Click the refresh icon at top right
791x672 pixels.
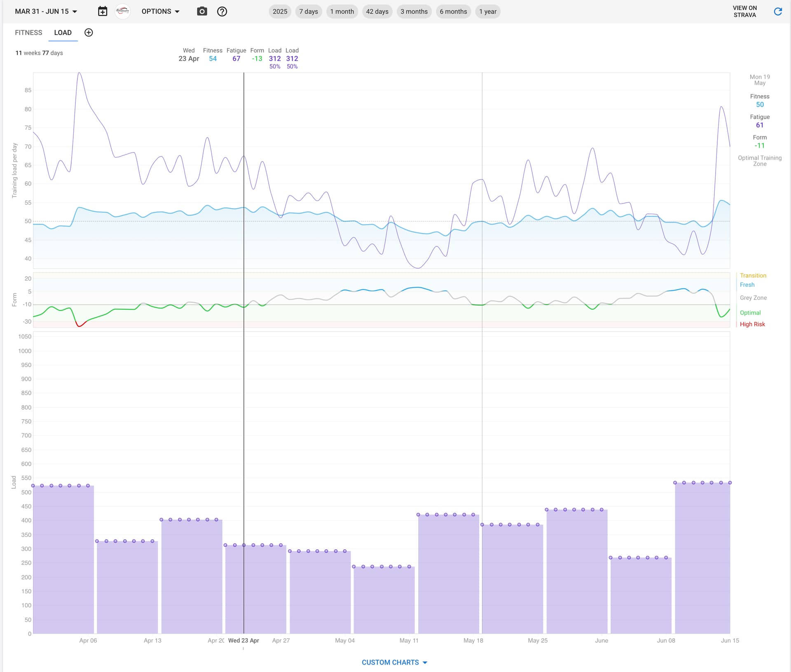778,12
